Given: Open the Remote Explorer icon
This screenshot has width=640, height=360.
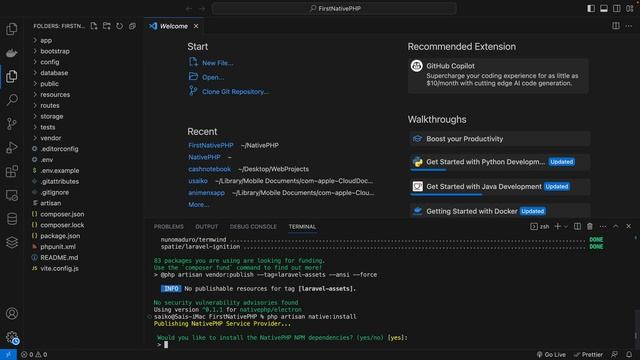Looking at the screenshot, I should [x=12, y=195].
